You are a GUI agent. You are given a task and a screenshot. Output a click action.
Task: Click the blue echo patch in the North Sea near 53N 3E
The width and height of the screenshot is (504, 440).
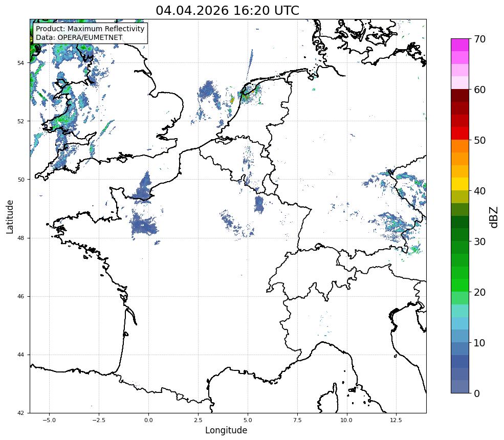tap(206, 91)
